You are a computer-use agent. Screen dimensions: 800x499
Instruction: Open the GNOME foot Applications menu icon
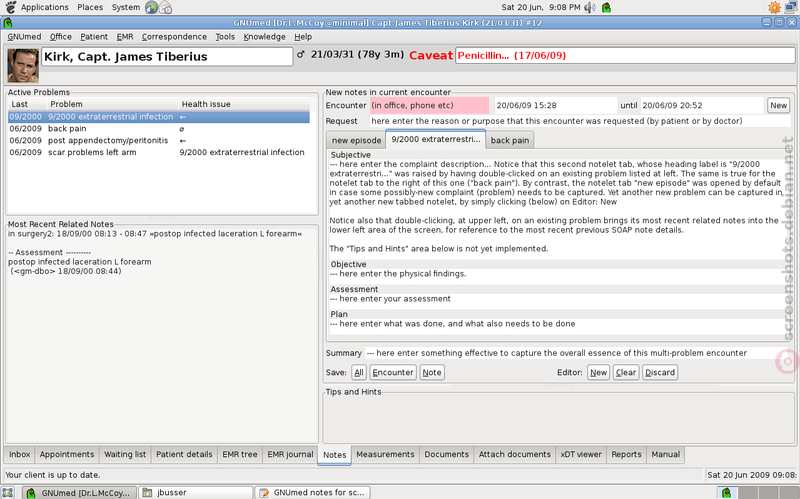click(x=9, y=7)
